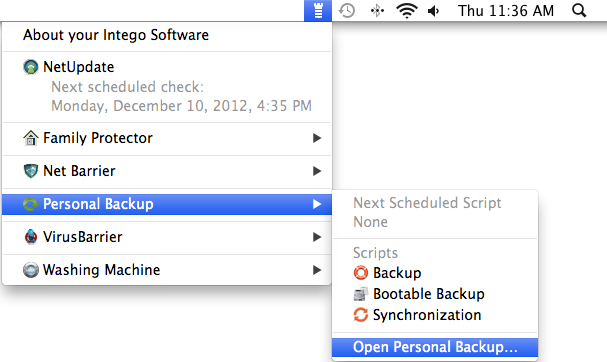Screen dimensions: 607x362
Task: Expand Net Barrier submenu arrow
Action: (x=317, y=171)
